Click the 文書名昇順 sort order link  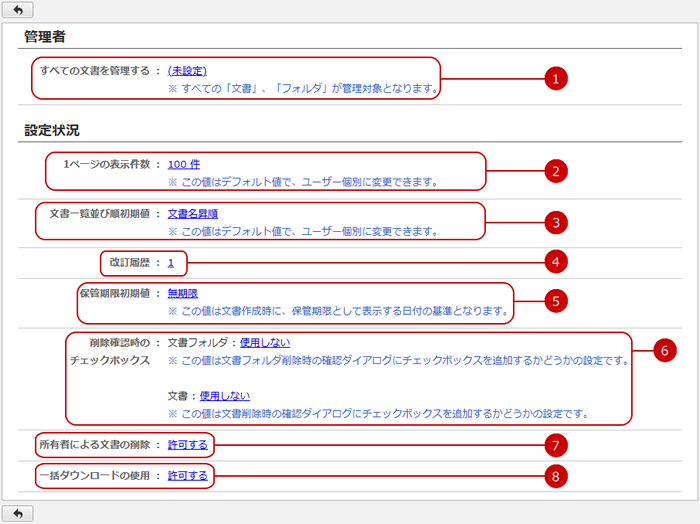pyautogui.click(x=192, y=214)
